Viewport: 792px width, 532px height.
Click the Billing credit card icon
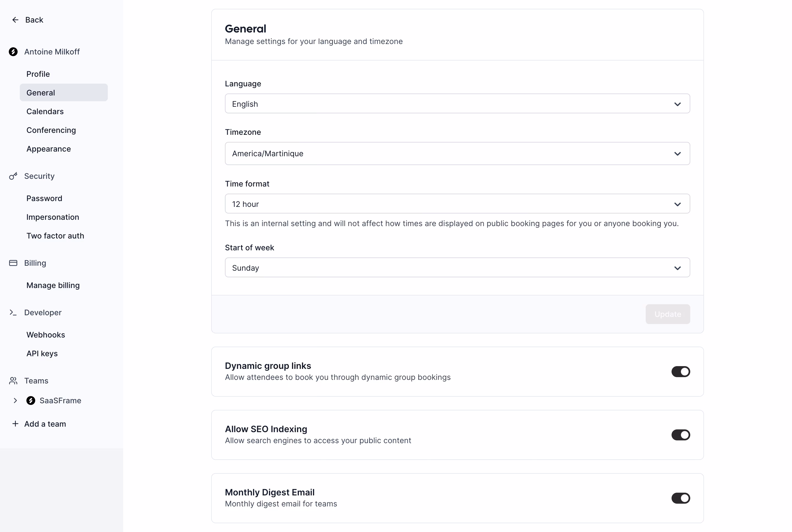coord(13,263)
